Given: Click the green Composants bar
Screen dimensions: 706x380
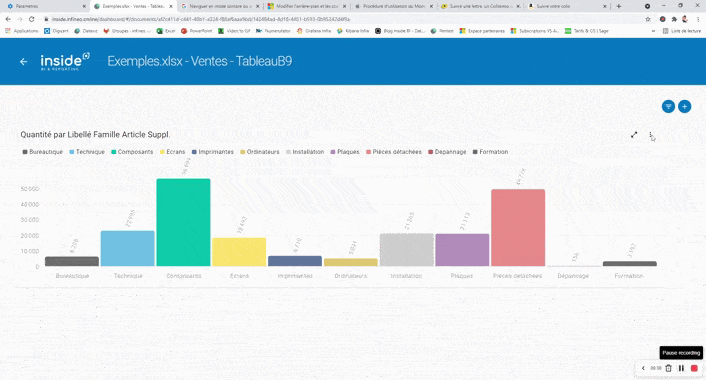Looking at the screenshot, I should click(x=183, y=222).
